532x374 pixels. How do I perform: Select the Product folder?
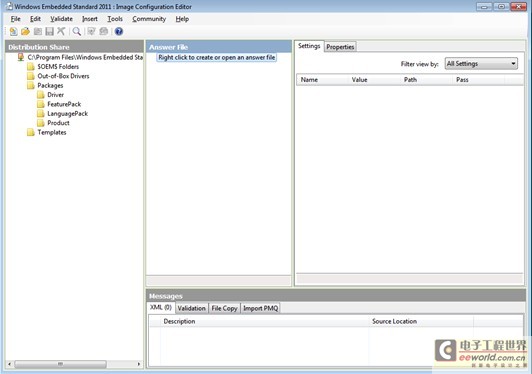point(58,123)
